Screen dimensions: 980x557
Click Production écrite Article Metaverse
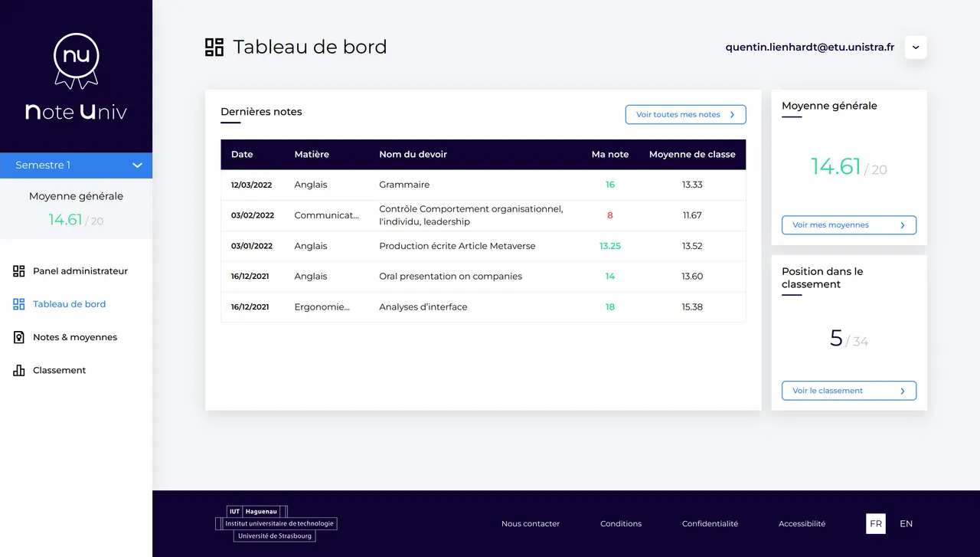coord(457,246)
